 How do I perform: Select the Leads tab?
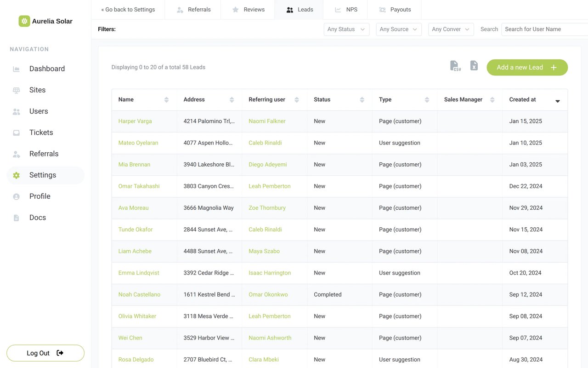click(x=299, y=10)
